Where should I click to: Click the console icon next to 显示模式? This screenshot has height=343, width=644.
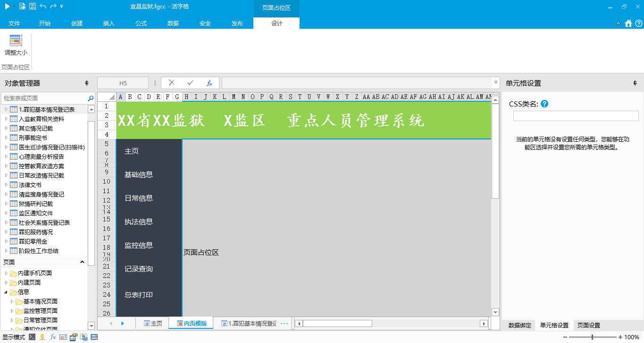click(32, 337)
